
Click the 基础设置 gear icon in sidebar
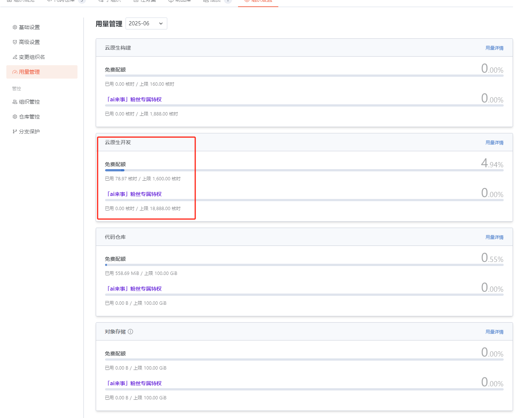coord(15,27)
